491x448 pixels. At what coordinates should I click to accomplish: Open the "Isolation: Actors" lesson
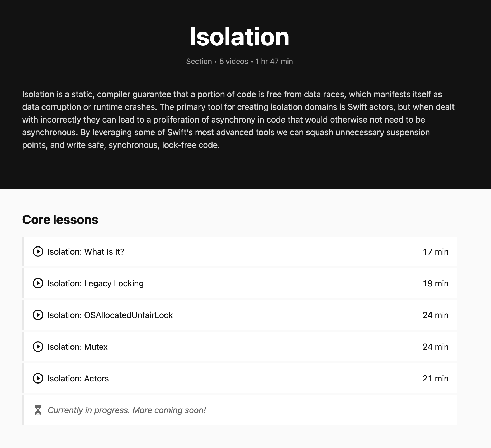[78, 379]
